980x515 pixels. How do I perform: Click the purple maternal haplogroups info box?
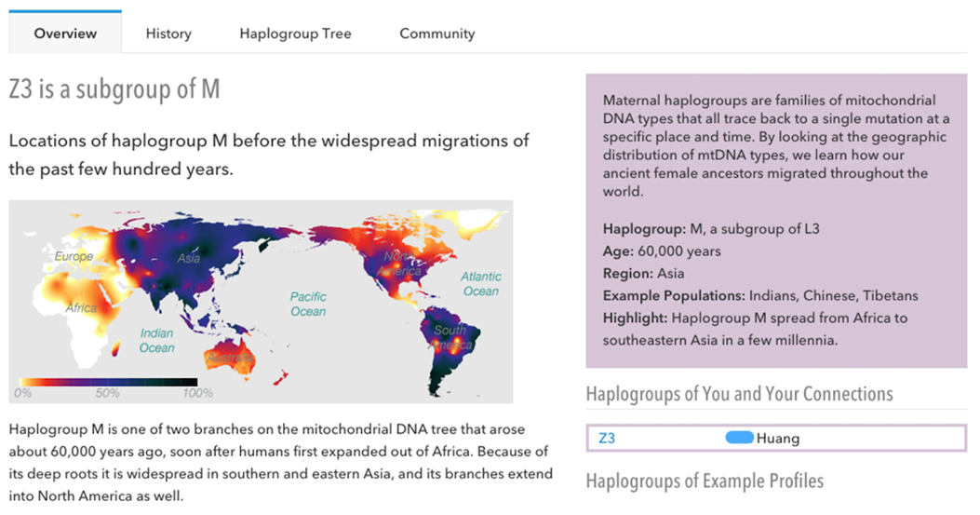[x=776, y=221]
